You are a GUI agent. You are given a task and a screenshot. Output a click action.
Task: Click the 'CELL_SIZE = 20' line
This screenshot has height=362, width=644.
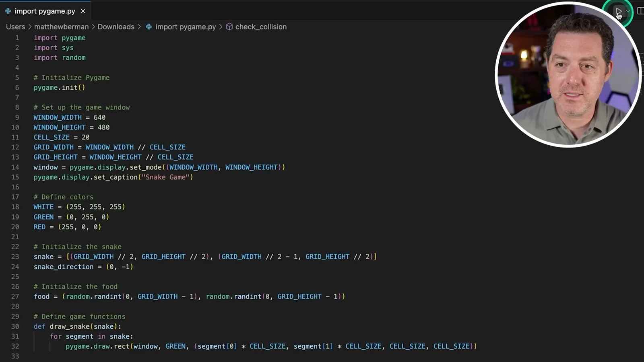(62, 137)
